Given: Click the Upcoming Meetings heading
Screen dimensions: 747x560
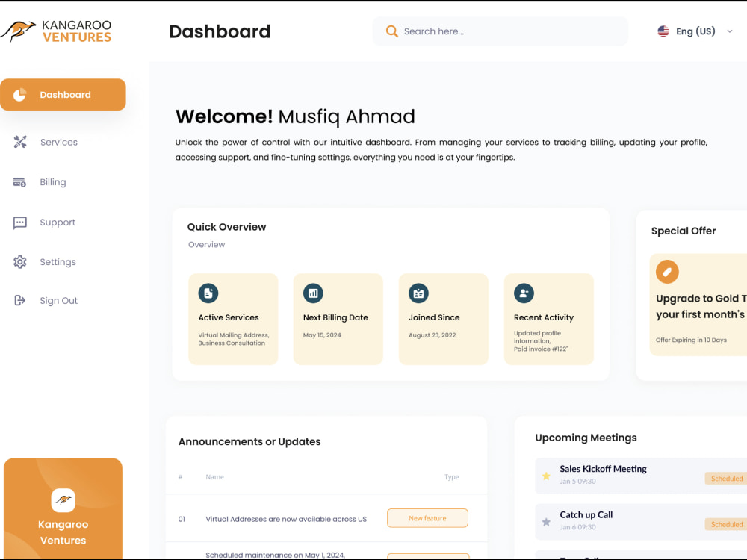Looking at the screenshot, I should click(586, 438).
